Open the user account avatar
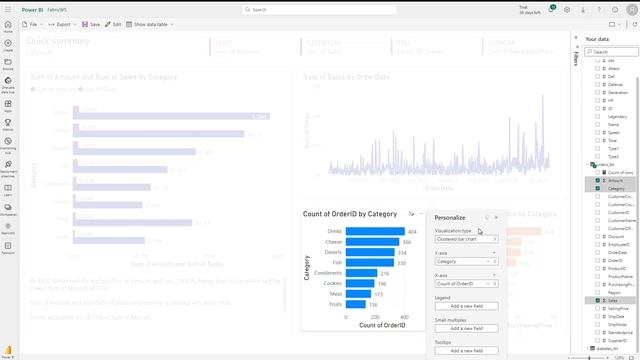 (632, 9)
